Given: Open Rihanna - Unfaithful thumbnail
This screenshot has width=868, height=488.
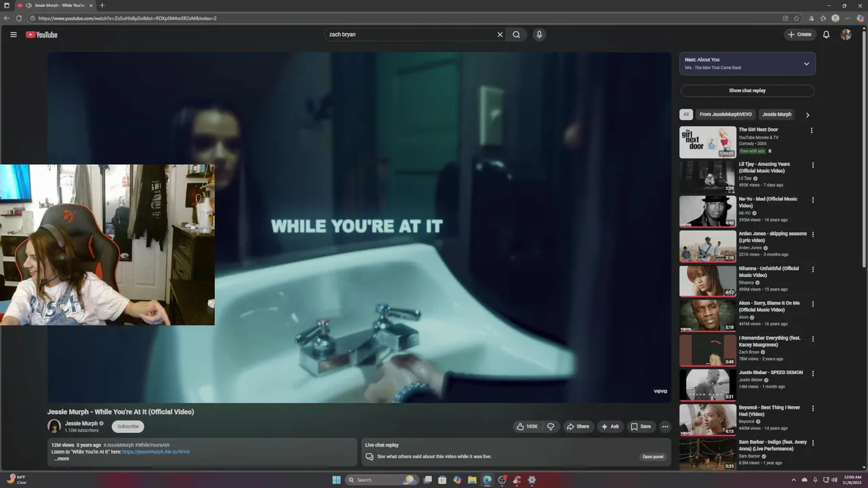Looking at the screenshot, I should click(708, 281).
